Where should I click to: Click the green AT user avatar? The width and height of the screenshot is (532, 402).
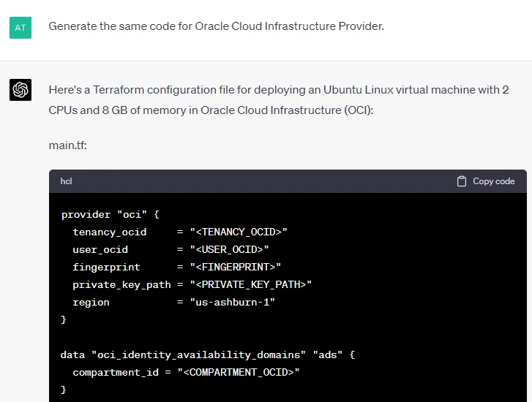20,28
